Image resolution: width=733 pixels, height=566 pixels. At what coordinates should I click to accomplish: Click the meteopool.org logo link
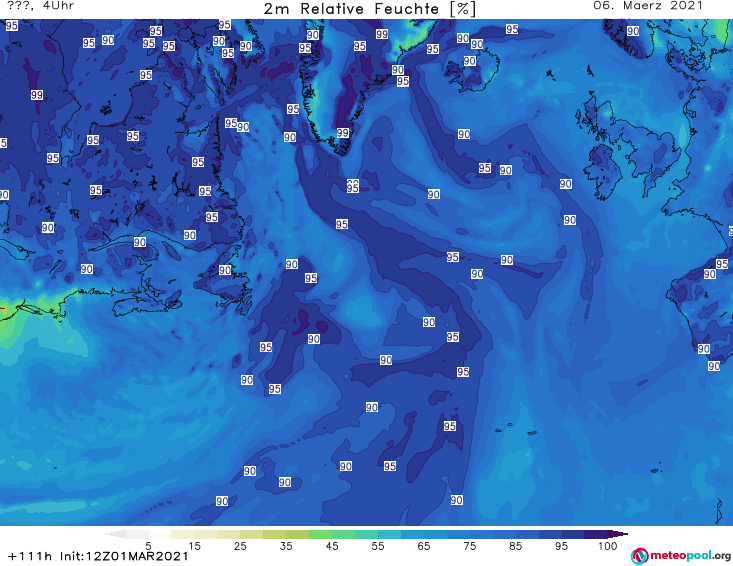(681, 556)
